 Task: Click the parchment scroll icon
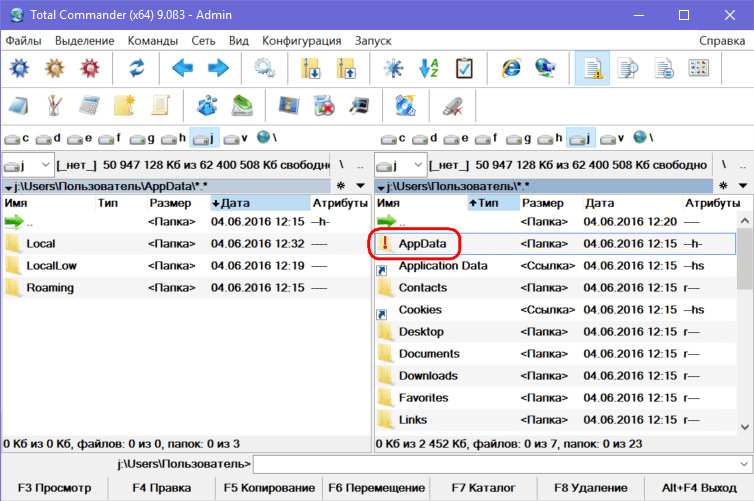(x=160, y=105)
